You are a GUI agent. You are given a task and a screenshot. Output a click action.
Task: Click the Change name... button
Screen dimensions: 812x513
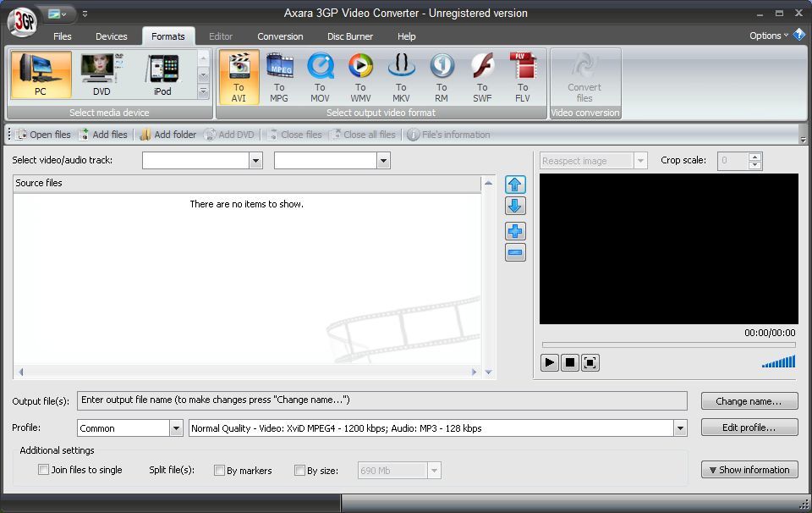pos(749,401)
